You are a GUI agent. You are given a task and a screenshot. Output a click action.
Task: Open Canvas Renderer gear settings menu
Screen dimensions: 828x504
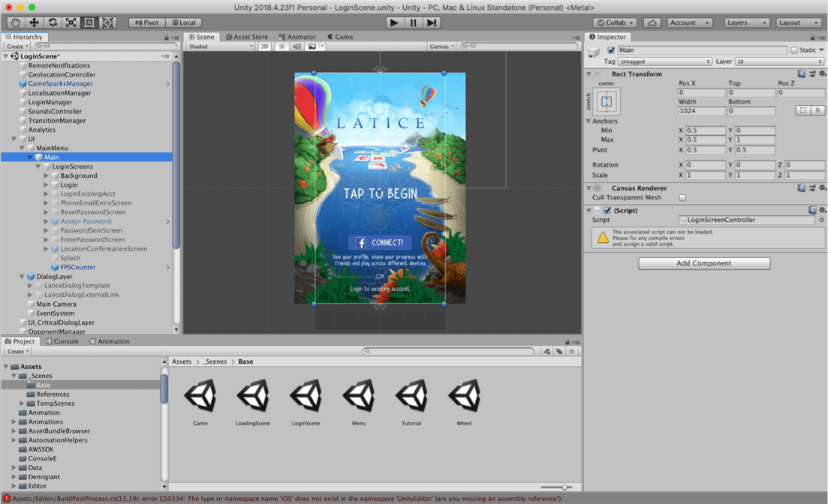(822, 188)
